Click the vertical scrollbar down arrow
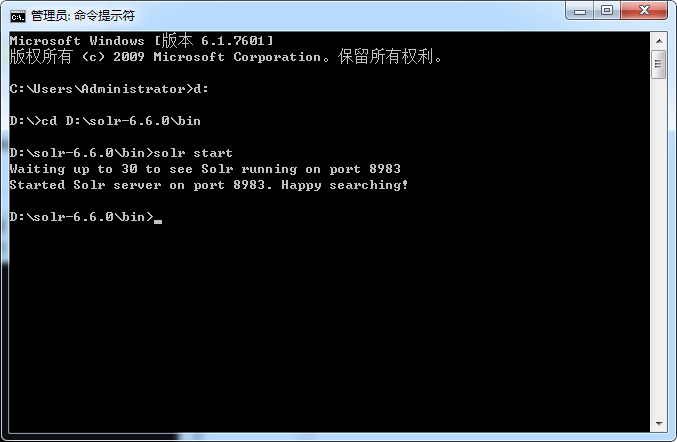The width and height of the screenshot is (677, 442). point(659,424)
